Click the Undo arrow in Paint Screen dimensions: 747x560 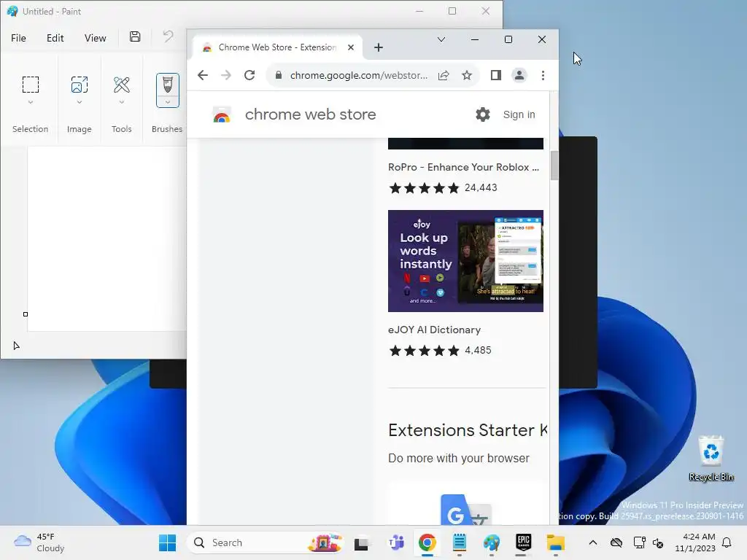coord(168,36)
